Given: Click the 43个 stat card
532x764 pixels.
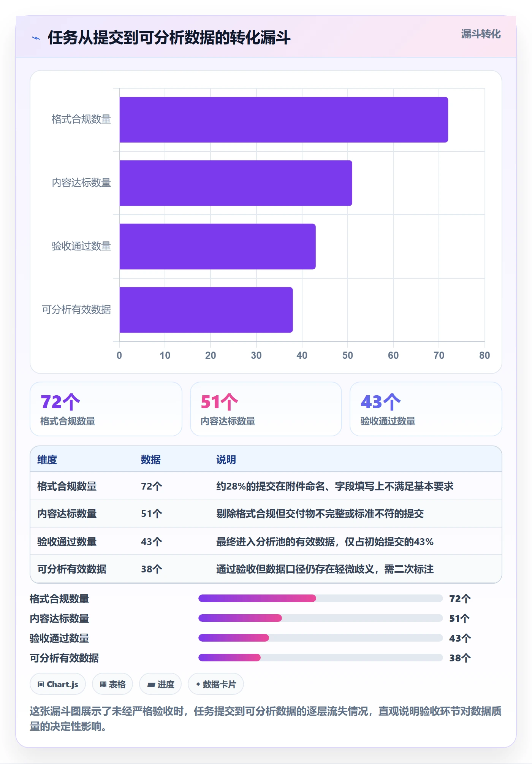Looking at the screenshot, I should [x=426, y=409].
